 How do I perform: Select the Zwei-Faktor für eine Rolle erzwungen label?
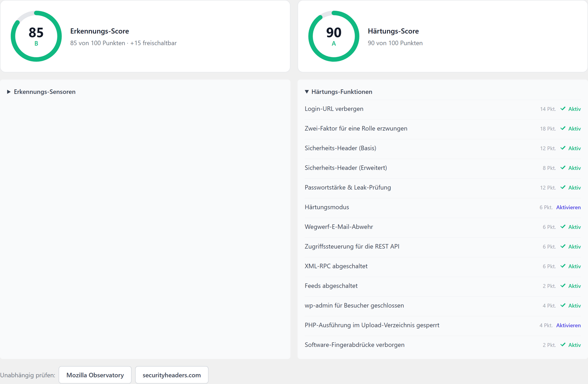(x=356, y=128)
